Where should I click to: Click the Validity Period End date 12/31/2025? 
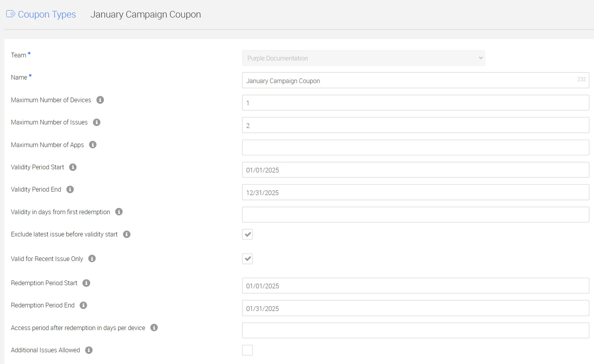416,192
